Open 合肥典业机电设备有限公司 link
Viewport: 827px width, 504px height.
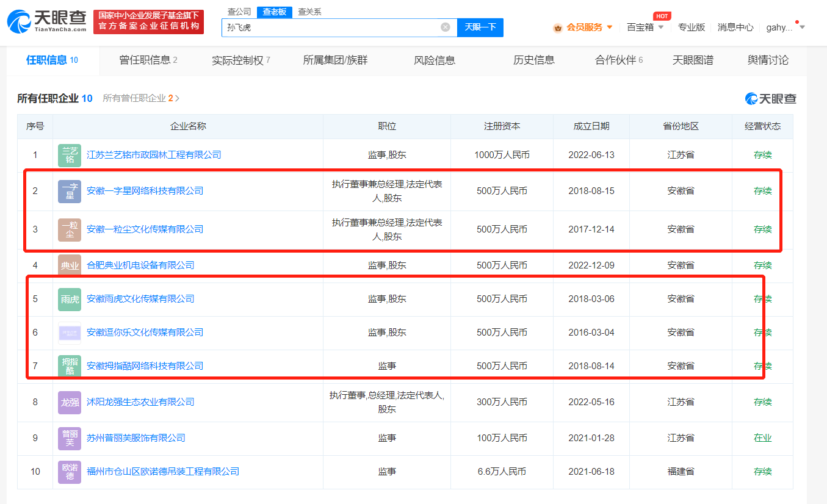point(140,265)
